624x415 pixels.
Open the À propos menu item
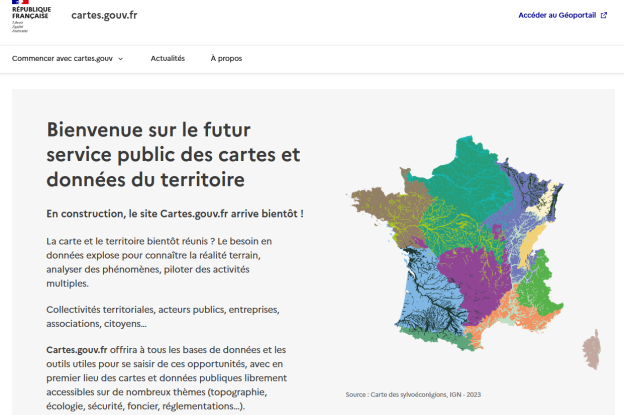tap(226, 58)
